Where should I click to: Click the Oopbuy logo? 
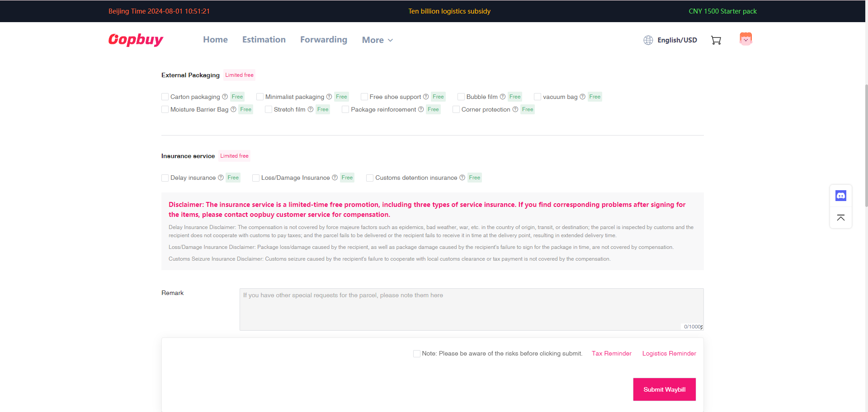point(136,40)
